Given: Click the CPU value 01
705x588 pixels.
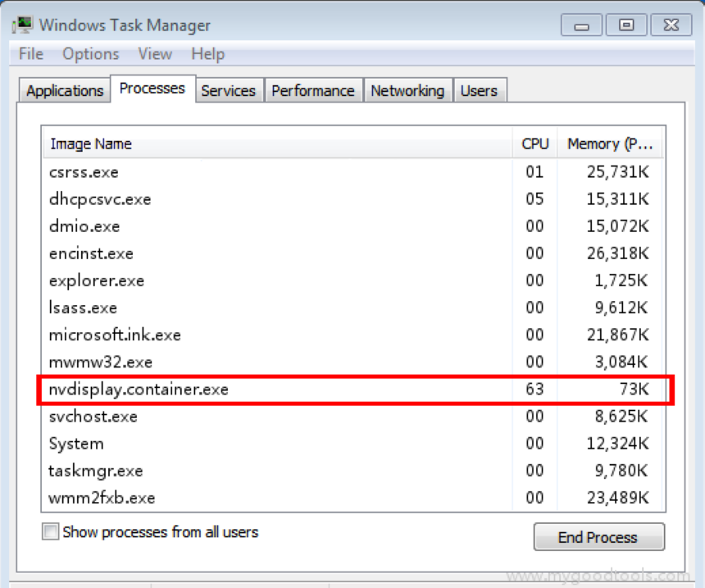Looking at the screenshot, I should [534, 172].
